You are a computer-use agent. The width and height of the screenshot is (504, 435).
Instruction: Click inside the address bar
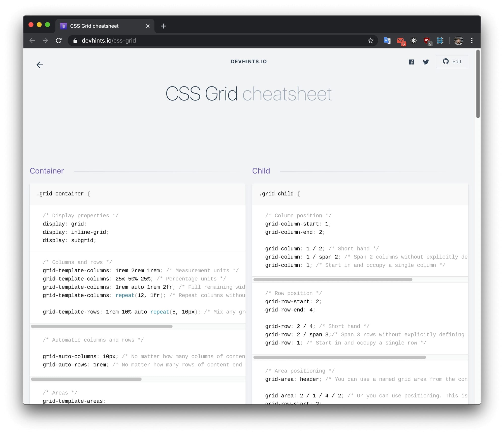click(176, 41)
